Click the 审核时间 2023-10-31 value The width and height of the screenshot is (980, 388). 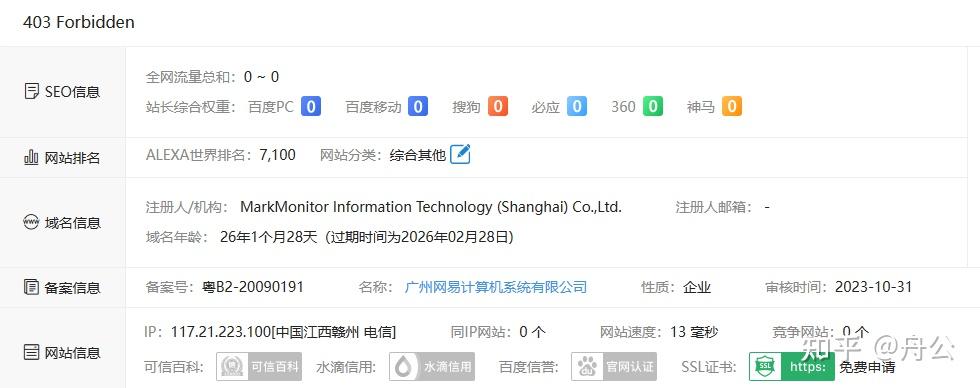tap(873, 287)
